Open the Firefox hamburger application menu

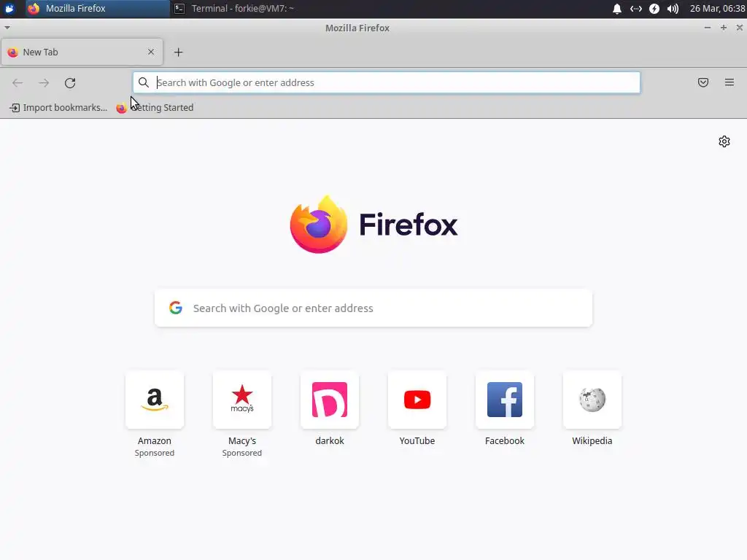729,82
